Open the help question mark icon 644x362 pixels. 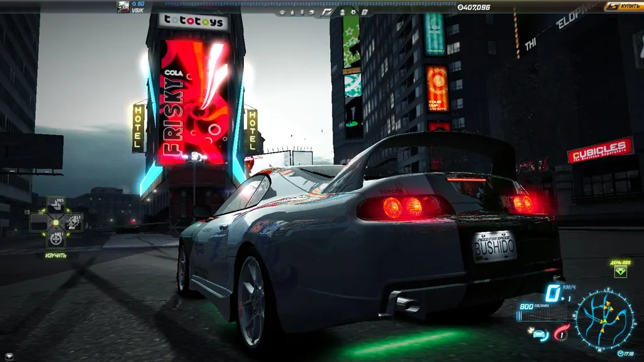(x=364, y=13)
